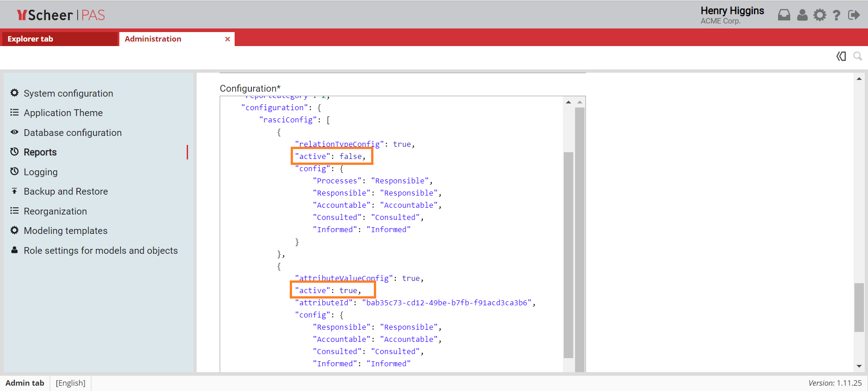
Task: Click the logout icon
Action: pos(854,15)
